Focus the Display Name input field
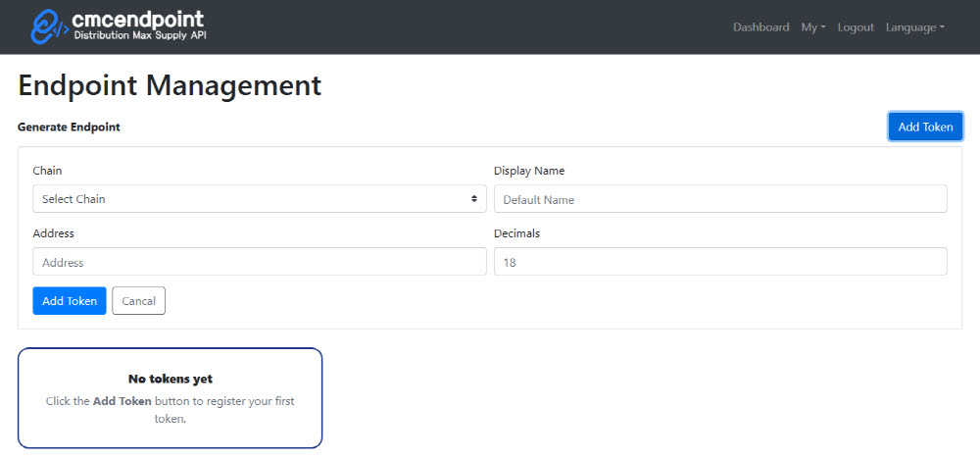 tap(720, 199)
